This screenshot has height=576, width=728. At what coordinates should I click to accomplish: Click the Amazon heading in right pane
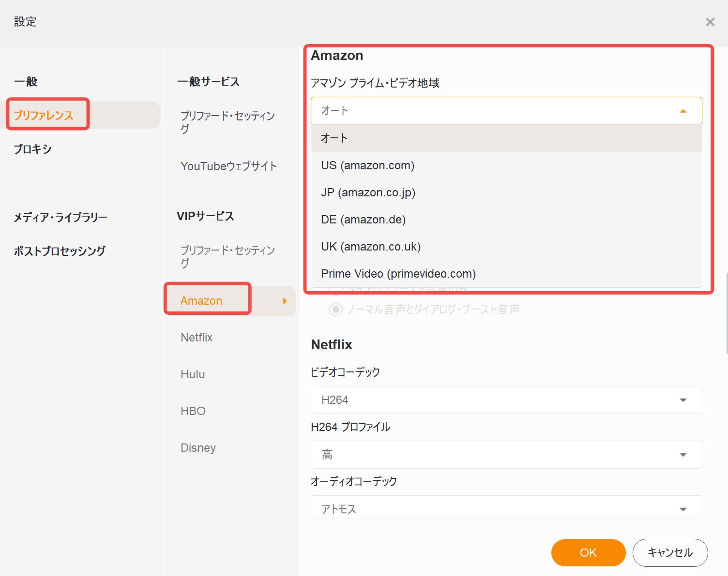(x=337, y=56)
